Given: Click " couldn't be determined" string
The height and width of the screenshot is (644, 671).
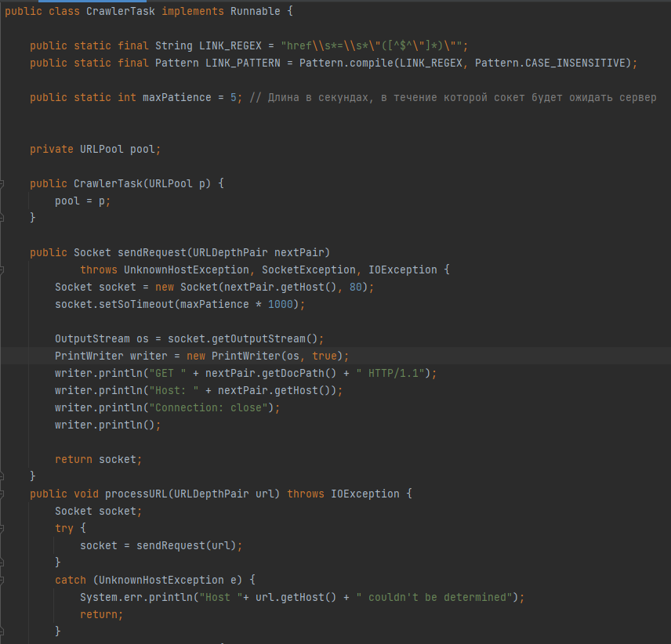Looking at the screenshot, I should 434,598.
